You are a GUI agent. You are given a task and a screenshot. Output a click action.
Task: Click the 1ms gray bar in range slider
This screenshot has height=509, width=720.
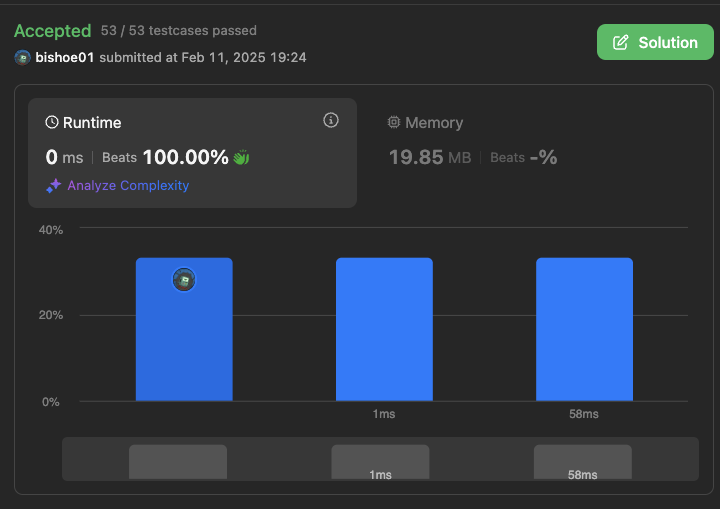[380, 462]
